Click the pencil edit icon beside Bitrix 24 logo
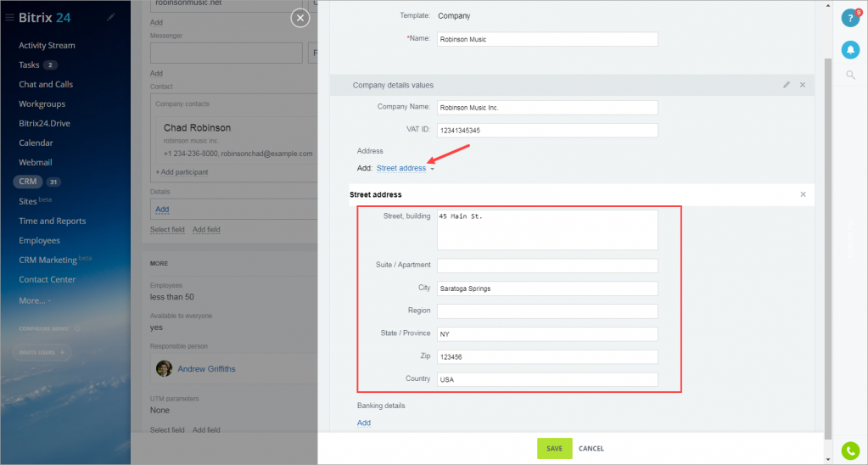 coord(110,17)
